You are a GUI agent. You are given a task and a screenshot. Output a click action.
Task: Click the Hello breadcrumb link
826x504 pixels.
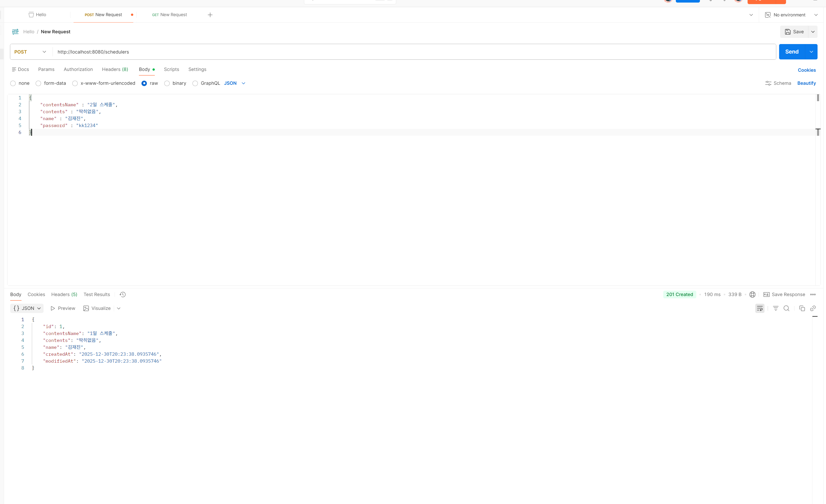[x=29, y=32]
